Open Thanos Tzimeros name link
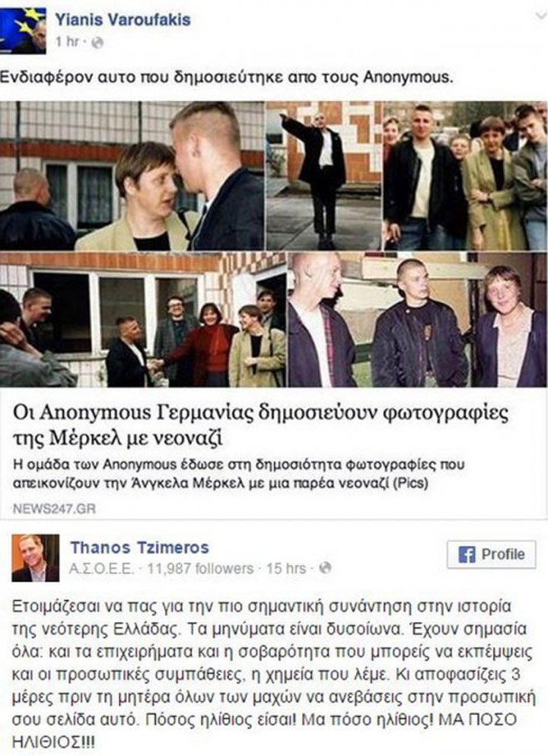This screenshot has height=756, width=548. pos(140,547)
